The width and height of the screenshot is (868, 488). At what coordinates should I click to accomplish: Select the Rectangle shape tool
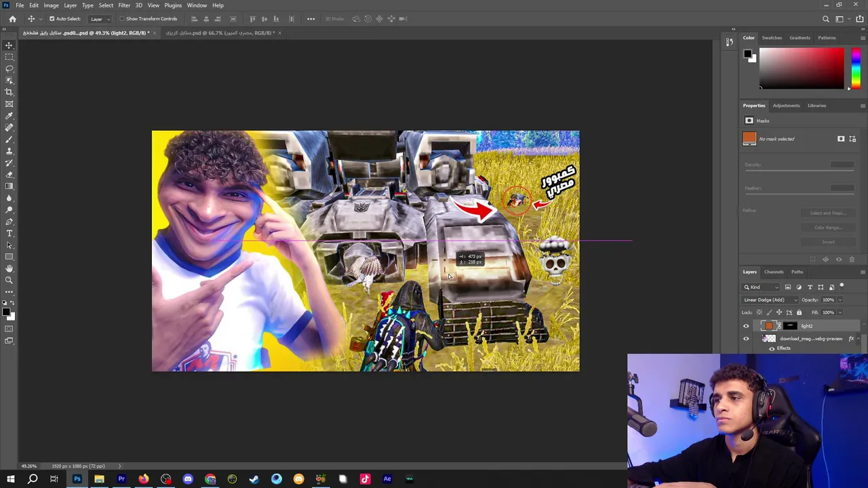[x=9, y=257]
